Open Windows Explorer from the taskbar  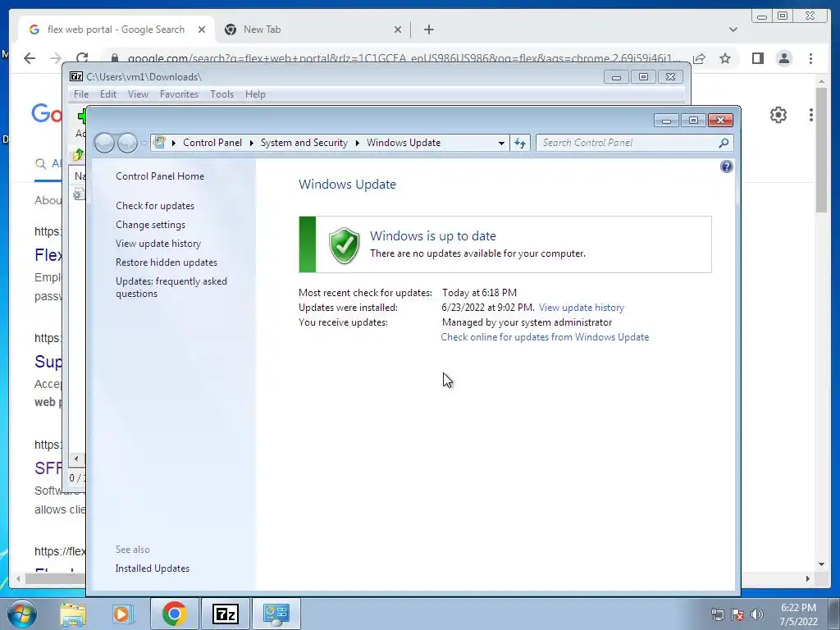73,614
